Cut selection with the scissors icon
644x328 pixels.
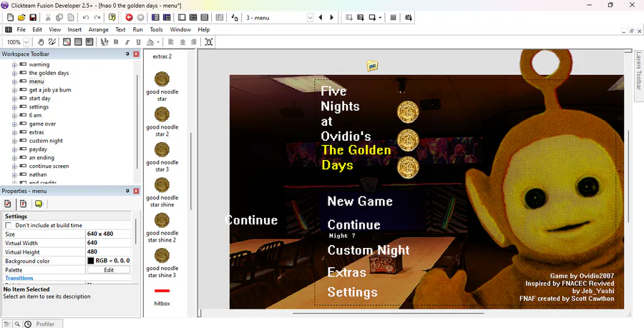(x=48, y=18)
